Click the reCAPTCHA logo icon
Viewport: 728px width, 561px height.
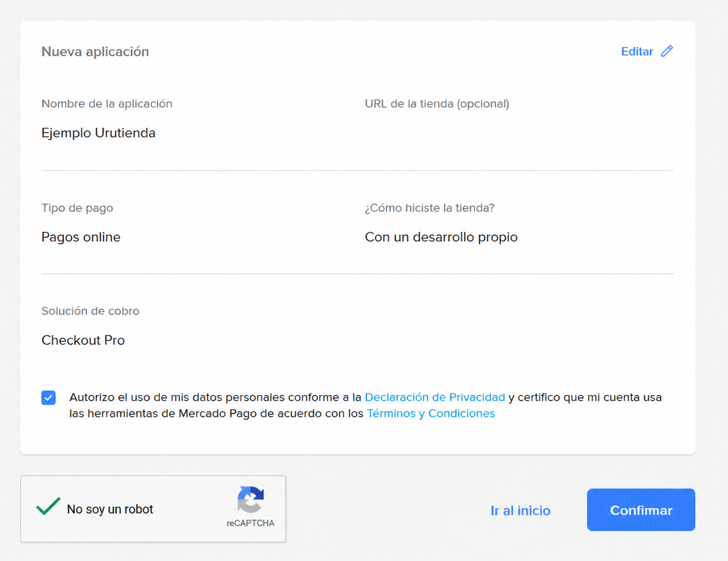[250, 499]
